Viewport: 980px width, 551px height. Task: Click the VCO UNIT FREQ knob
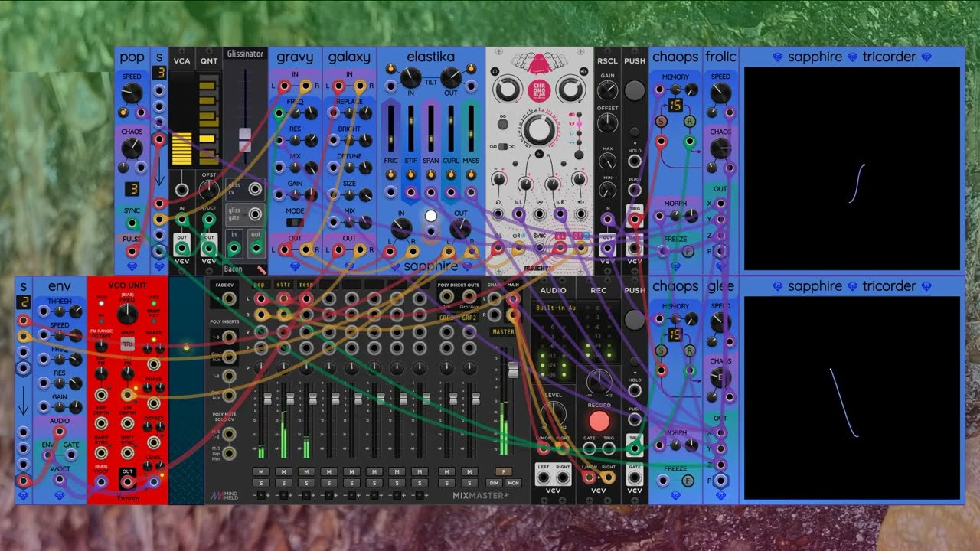pyautogui.click(x=127, y=315)
